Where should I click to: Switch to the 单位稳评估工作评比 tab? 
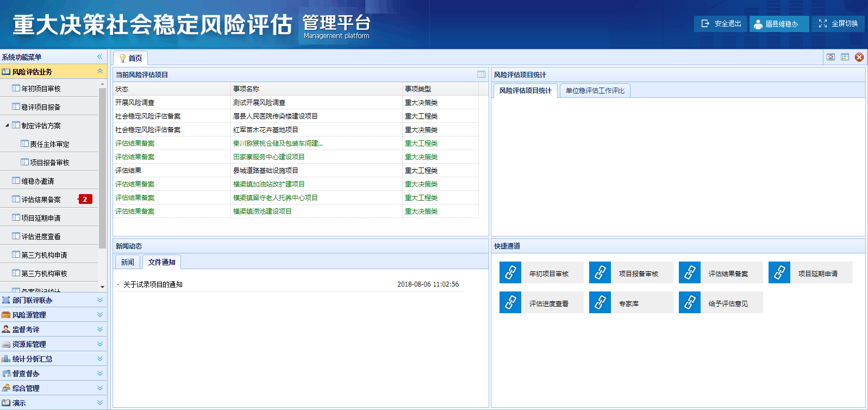coord(595,91)
